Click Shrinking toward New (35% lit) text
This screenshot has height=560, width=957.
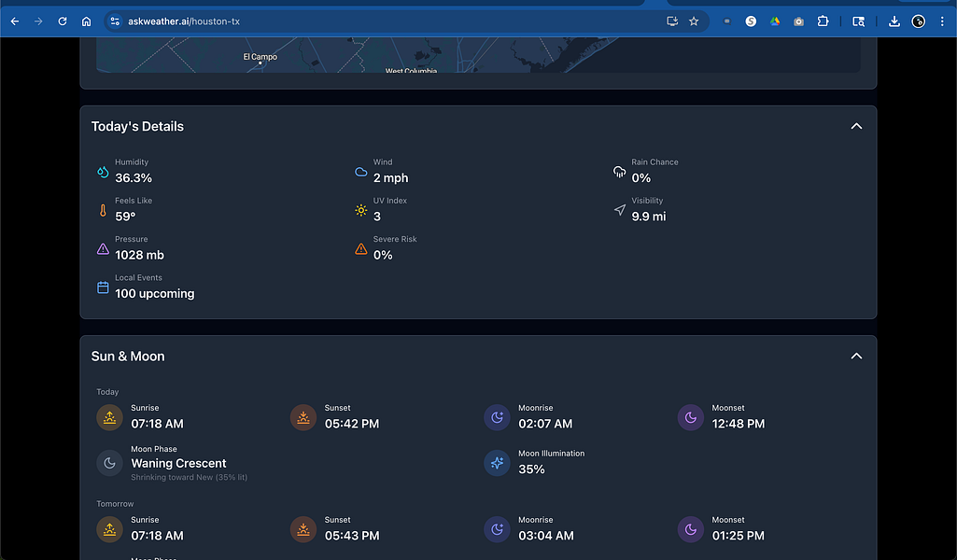(x=189, y=477)
